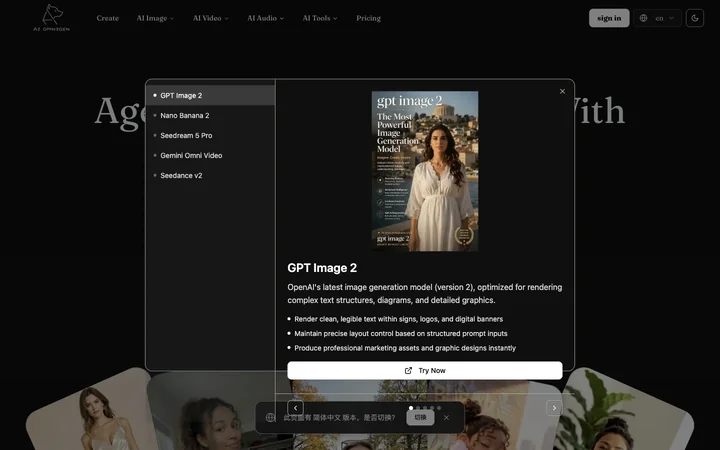Select Nano Banana 2 in model list
Screen dimensions: 720x450
coord(211,115)
